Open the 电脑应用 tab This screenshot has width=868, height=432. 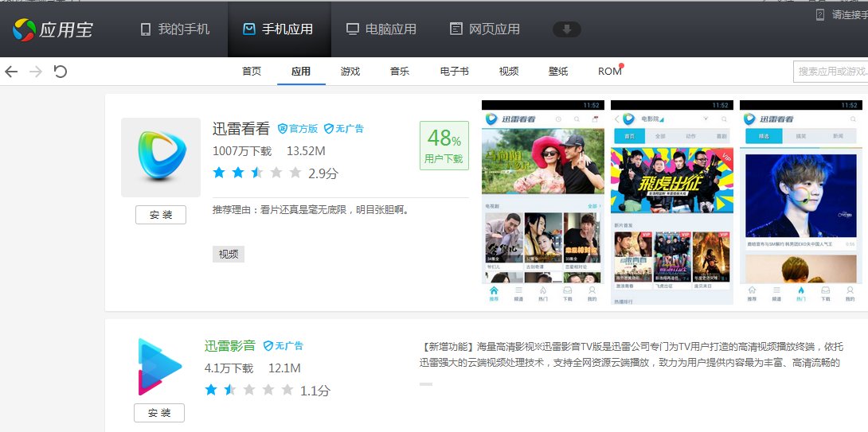pyautogui.click(x=381, y=29)
